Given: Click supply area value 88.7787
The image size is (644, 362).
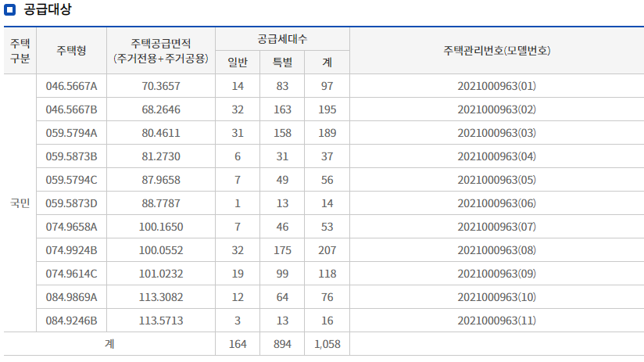Looking at the screenshot, I should 161,203.
